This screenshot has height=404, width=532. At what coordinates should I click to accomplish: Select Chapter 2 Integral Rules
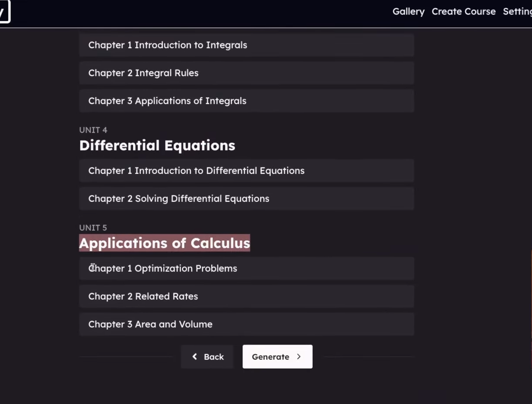pyautogui.click(x=246, y=73)
